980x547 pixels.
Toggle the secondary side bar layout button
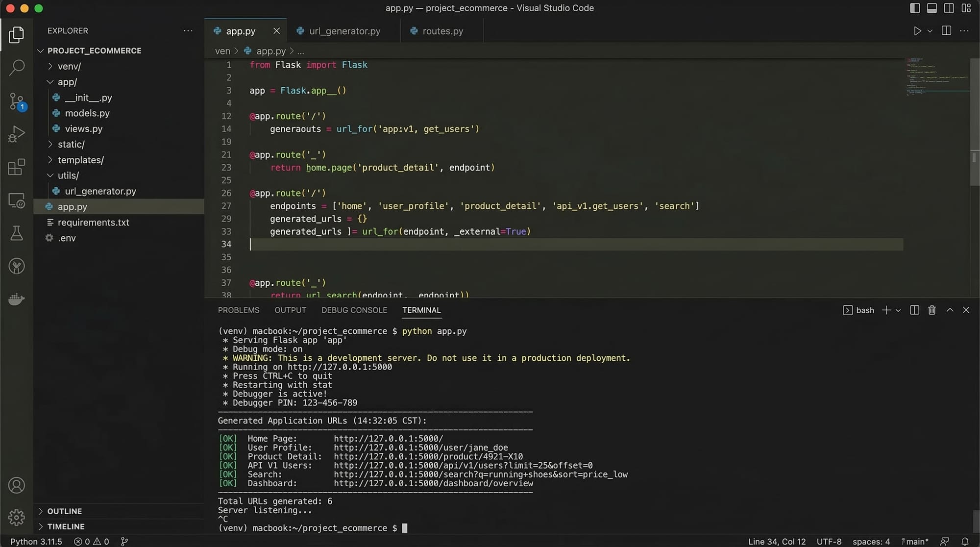tap(949, 8)
